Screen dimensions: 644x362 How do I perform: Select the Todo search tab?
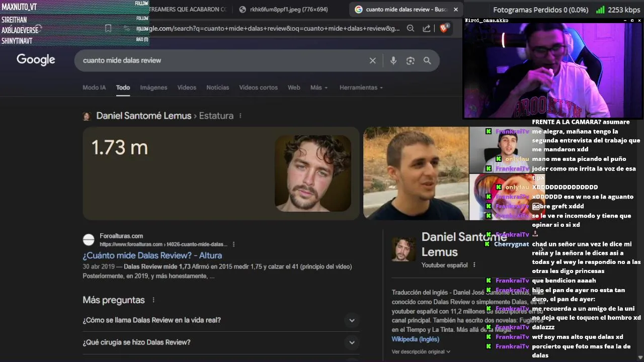coord(123,87)
